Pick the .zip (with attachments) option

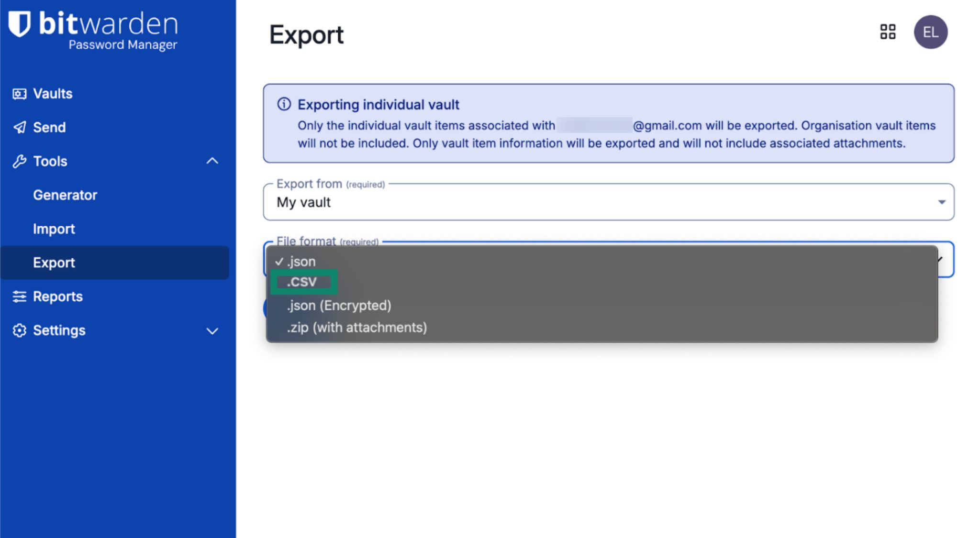[356, 328]
